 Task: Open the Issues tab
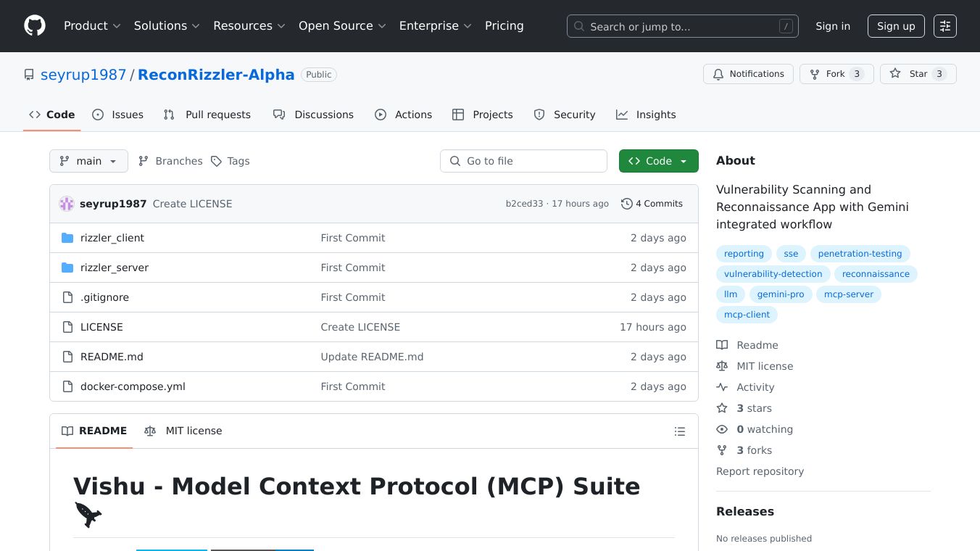118,115
